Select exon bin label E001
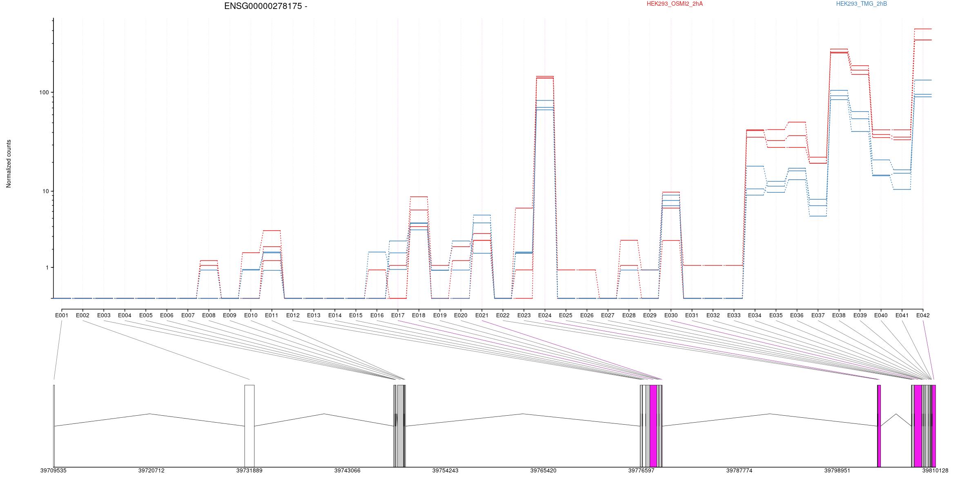Screen dimensions: 980x490 pyautogui.click(x=62, y=315)
